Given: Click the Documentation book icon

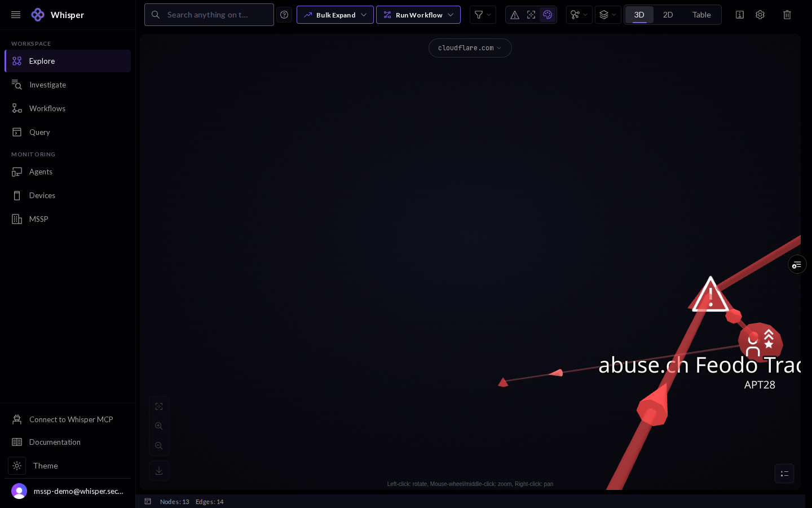Looking at the screenshot, I should pos(17,442).
